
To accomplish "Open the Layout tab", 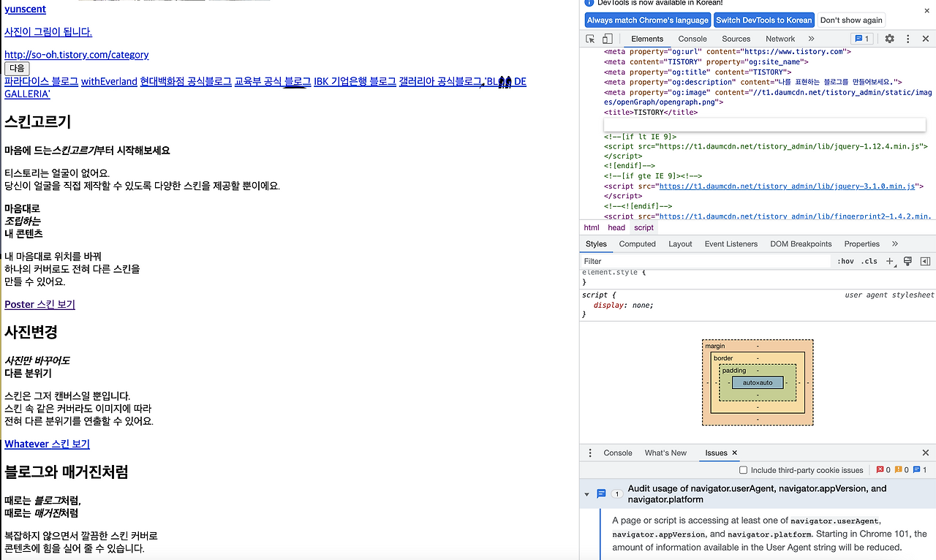I will (x=680, y=244).
